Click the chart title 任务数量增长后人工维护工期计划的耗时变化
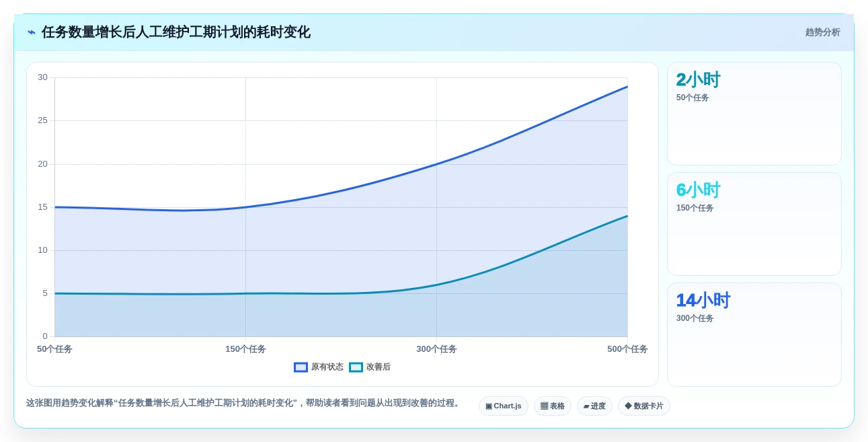The width and height of the screenshot is (868, 442). pos(176,32)
